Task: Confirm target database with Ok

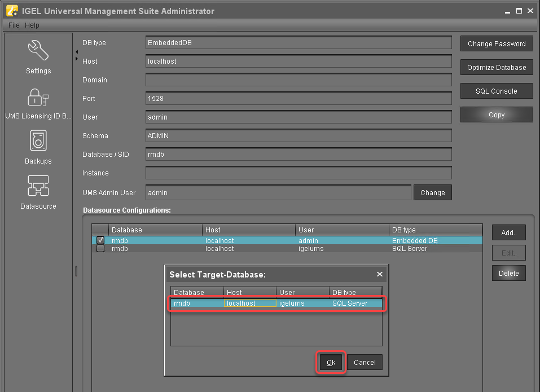Action: click(x=331, y=363)
